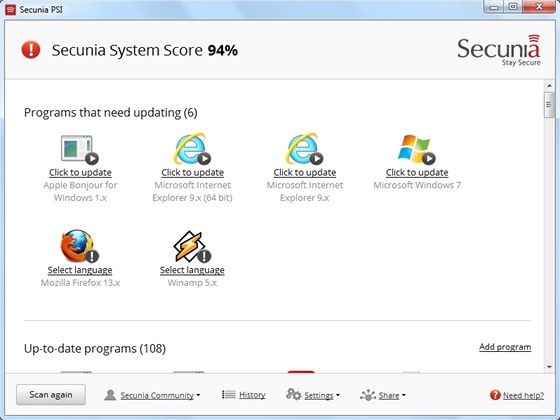
Task: Click the Up-to-date programs (108) heading
Action: click(x=95, y=349)
